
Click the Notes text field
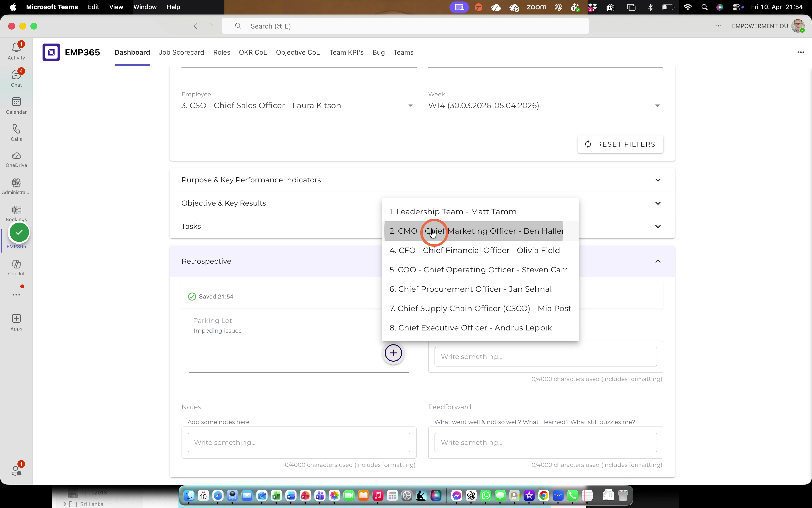299,442
